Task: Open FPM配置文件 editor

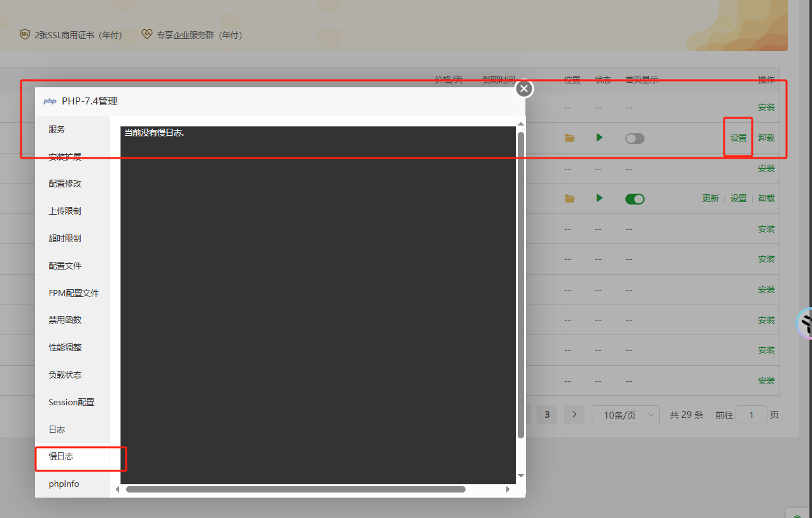Action: pos(73,293)
